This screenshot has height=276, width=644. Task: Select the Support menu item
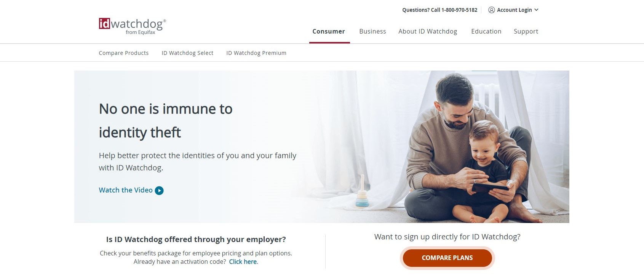point(526,31)
